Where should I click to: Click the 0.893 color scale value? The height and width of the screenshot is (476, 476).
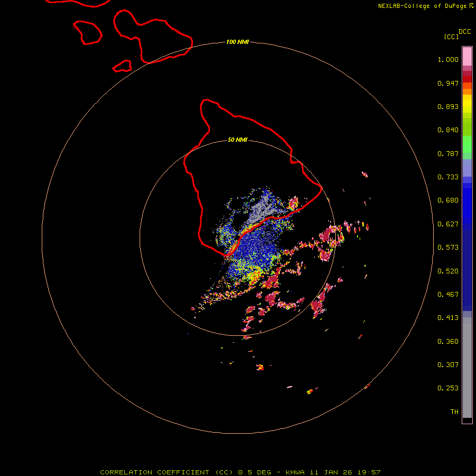coord(448,106)
